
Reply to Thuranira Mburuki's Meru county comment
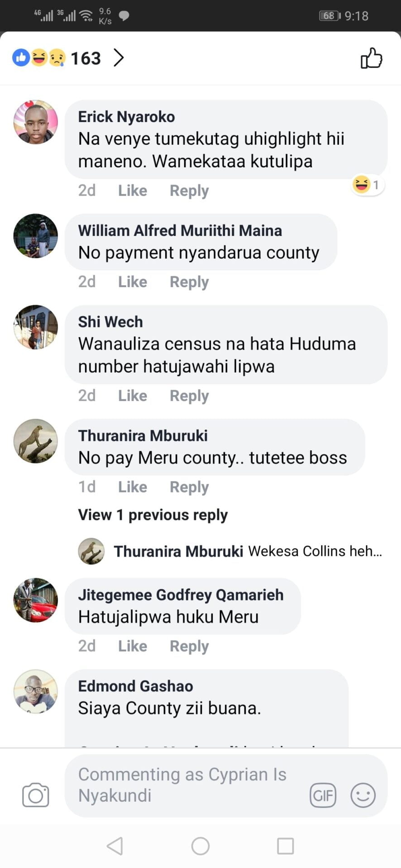189,487
